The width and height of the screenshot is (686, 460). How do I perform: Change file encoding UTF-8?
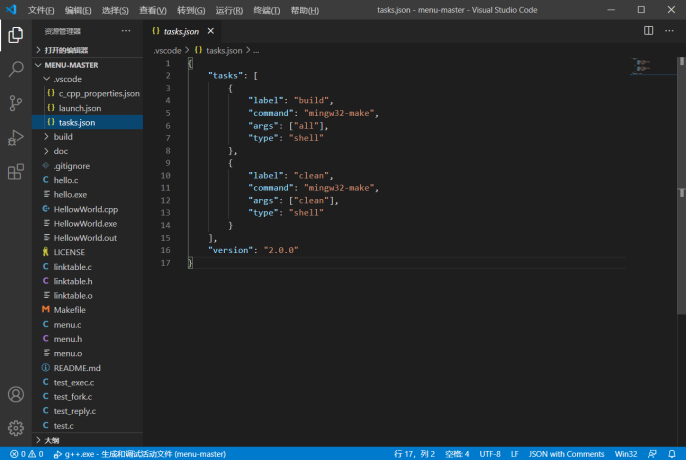pyautogui.click(x=490, y=454)
